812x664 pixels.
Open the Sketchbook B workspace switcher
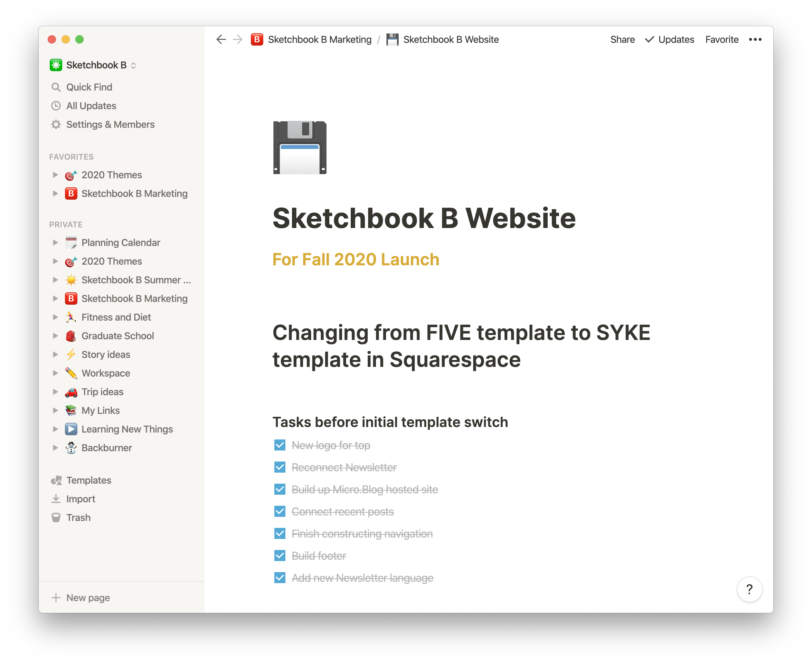93,65
